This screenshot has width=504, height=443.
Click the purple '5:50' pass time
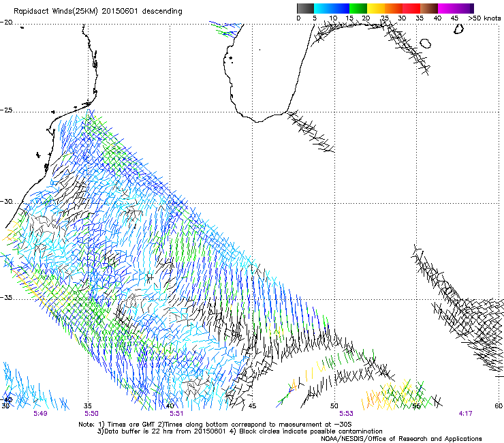click(92, 414)
